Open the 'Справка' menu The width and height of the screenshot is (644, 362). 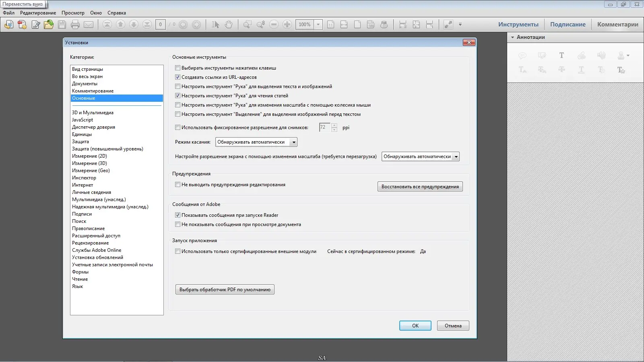117,13
